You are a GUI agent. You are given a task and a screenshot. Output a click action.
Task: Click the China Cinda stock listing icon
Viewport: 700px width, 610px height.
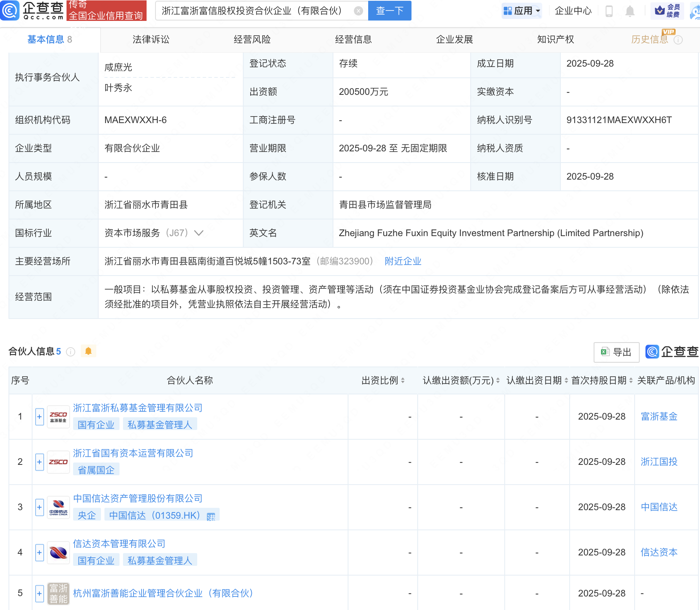click(211, 516)
